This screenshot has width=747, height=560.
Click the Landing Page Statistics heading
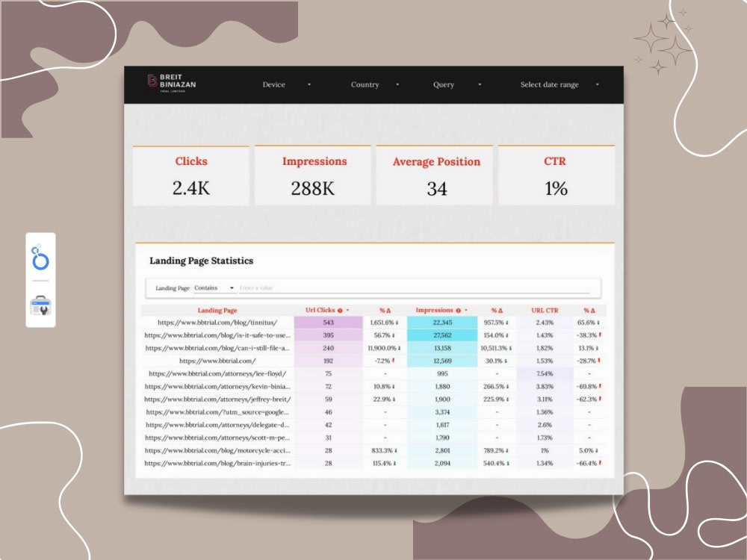point(202,261)
